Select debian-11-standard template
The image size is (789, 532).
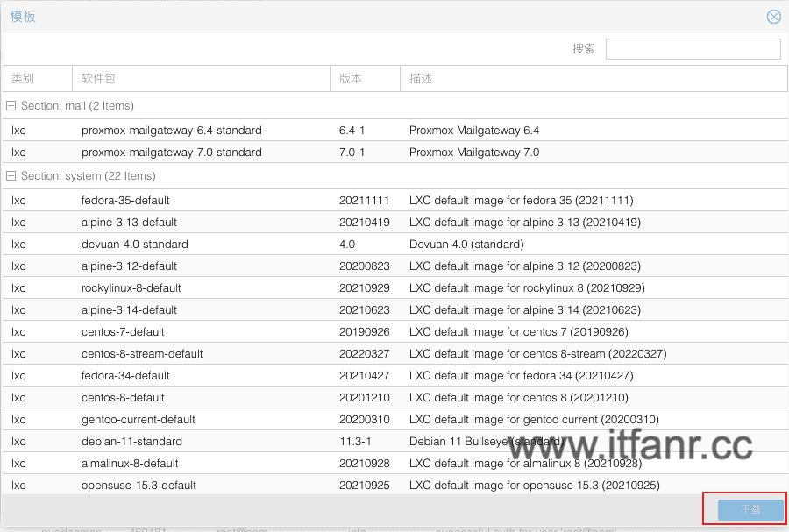click(395, 441)
